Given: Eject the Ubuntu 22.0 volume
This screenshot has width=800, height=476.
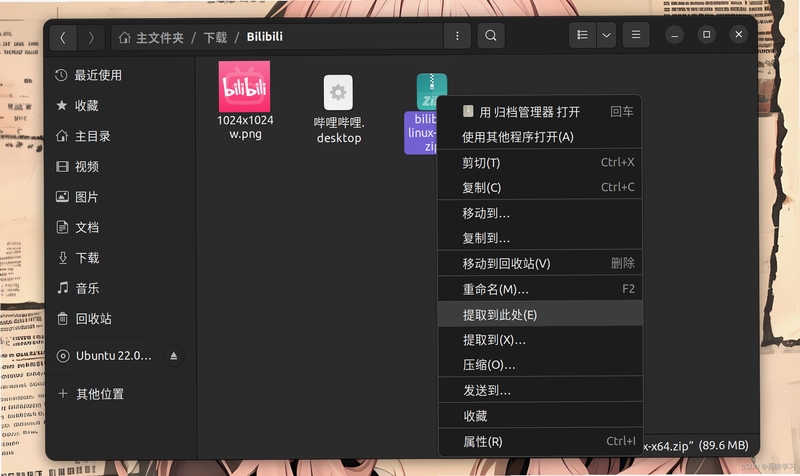Looking at the screenshot, I should [173, 356].
